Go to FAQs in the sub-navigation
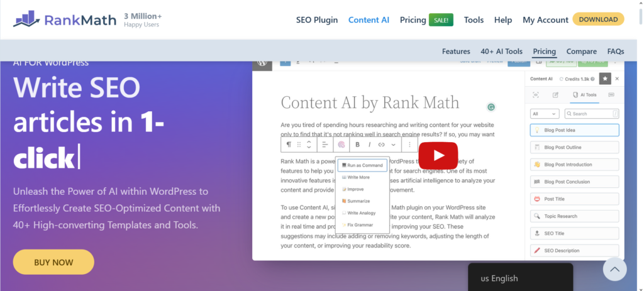Image resolution: width=644 pixels, height=291 pixels. tap(616, 52)
